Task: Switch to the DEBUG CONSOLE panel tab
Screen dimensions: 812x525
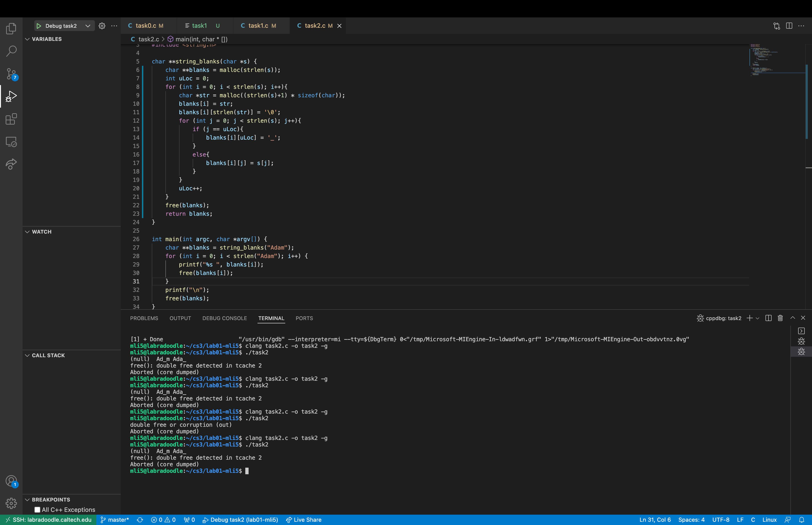Action: click(225, 318)
